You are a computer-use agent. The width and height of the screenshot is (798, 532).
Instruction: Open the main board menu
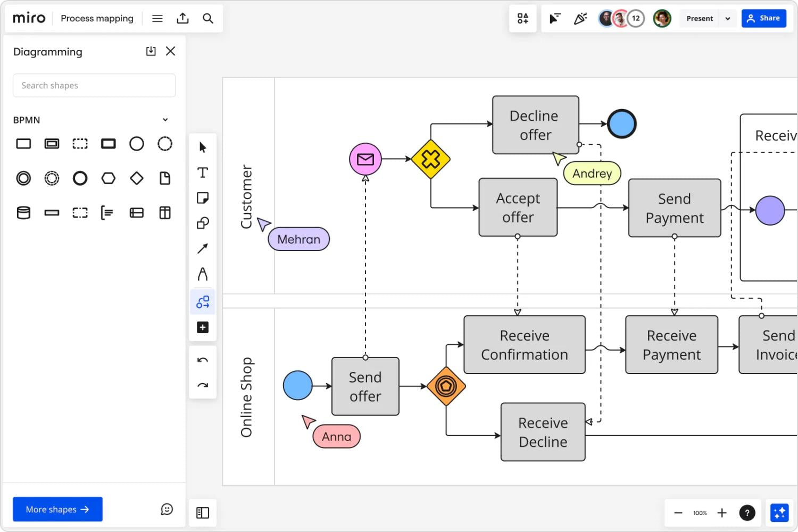[x=157, y=18]
